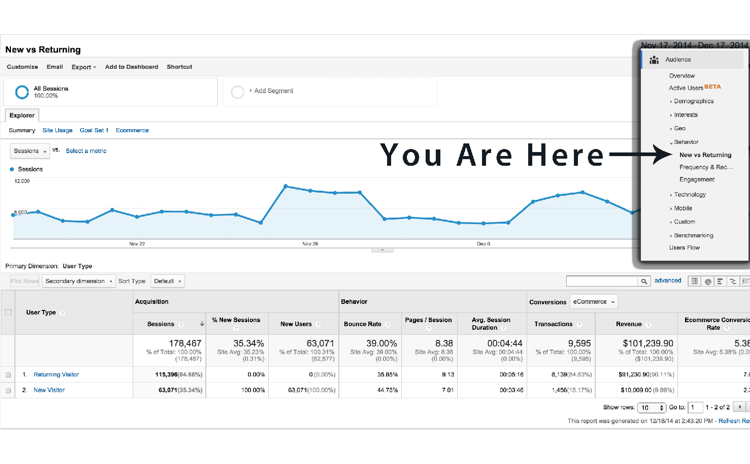
Task: Click the sort arrow on Sessions column
Action: (x=202, y=324)
